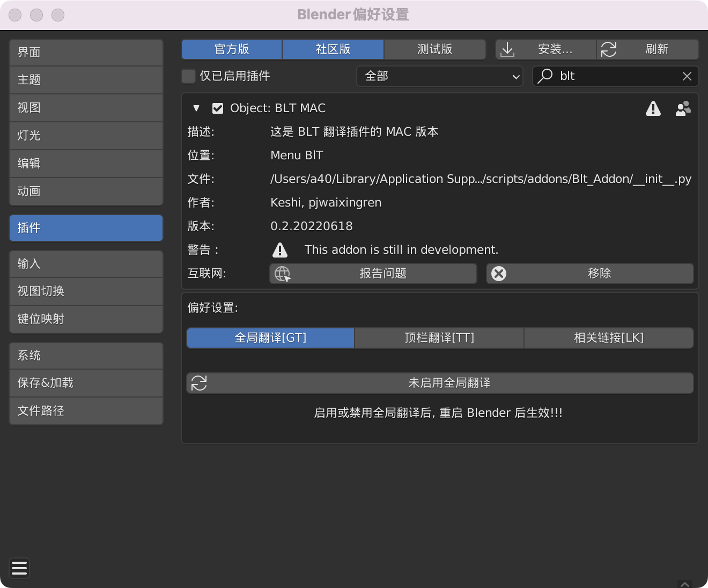Open the 文件路径 preferences section
Screen dimensions: 708x588
click(x=86, y=411)
